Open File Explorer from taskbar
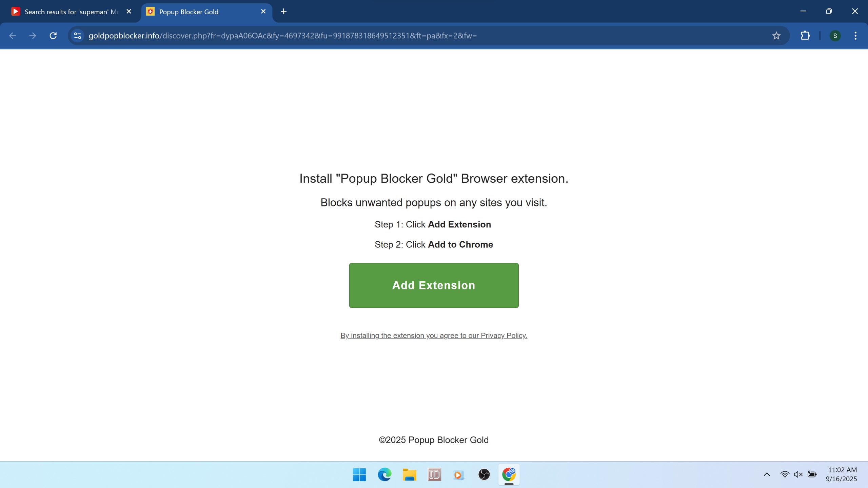This screenshot has height=488, width=868. [x=409, y=474]
